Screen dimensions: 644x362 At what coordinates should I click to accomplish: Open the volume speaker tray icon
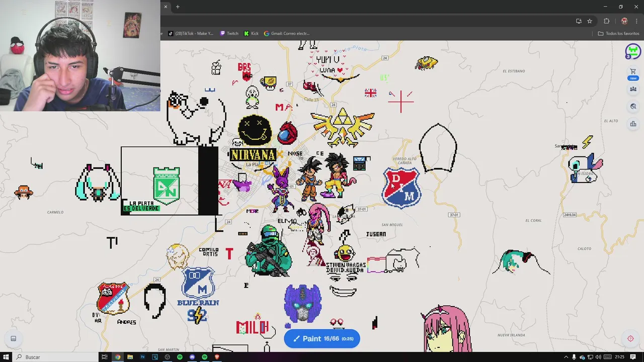coord(598,357)
